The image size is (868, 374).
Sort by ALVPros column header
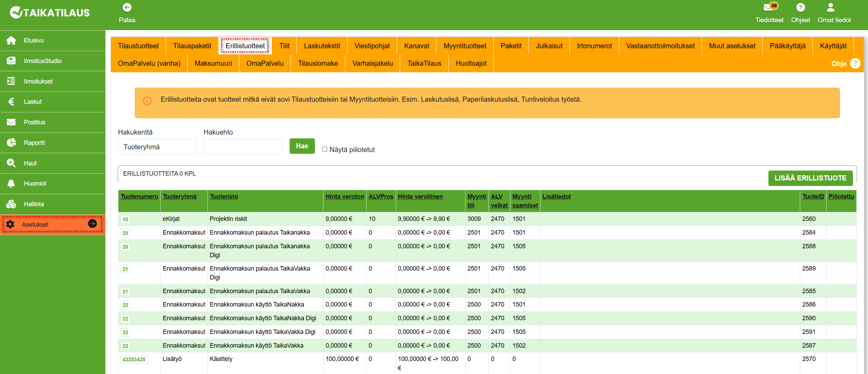tap(381, 197)
